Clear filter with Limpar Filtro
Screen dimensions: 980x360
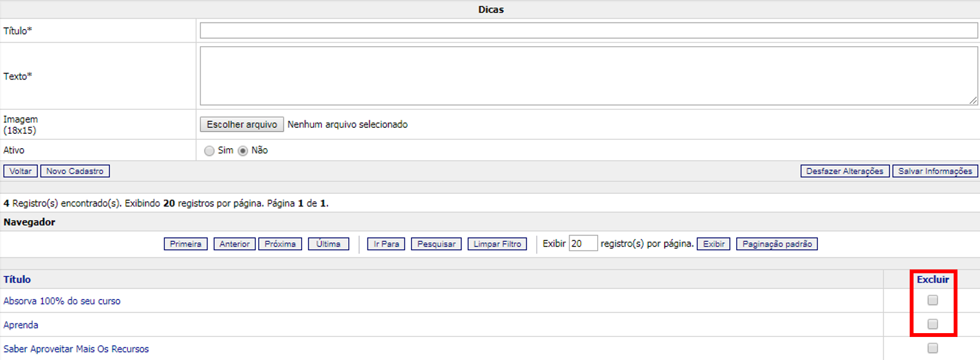coord(497,244)
